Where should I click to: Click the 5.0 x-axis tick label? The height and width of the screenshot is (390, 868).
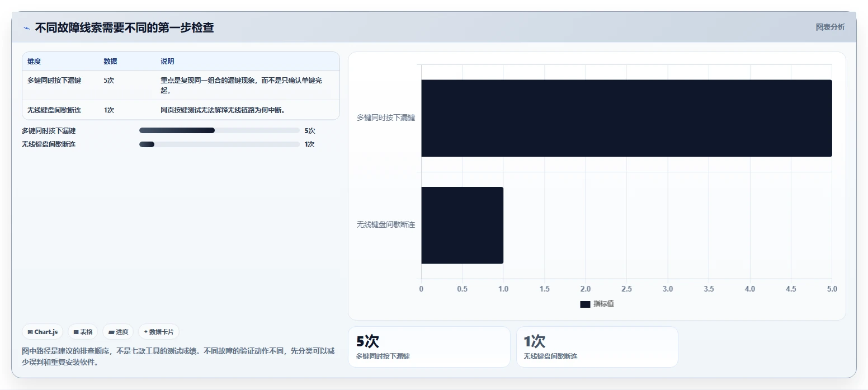click(832, 289)
